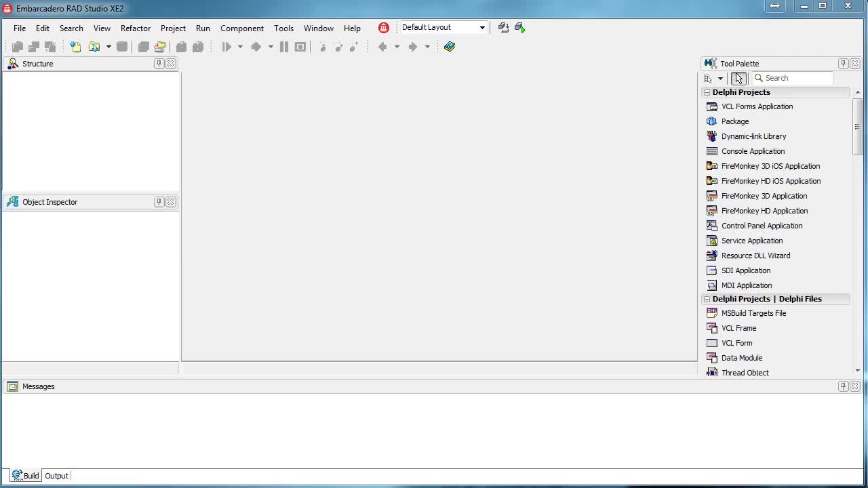Image resolution: width=868 pixels, height=488 pixels.
Task: Switch to the Build tab in Messages
Action: [x=25, y=476]
